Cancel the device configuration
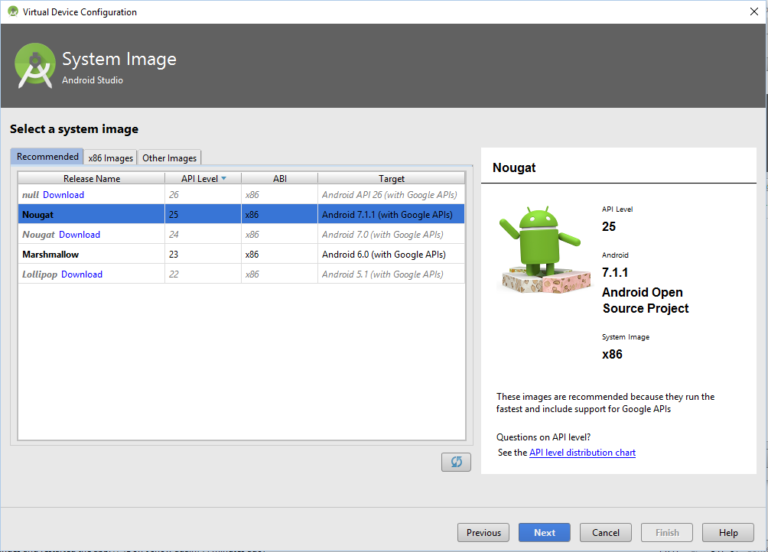The image size is (768, 552). [x=606, y=533]
